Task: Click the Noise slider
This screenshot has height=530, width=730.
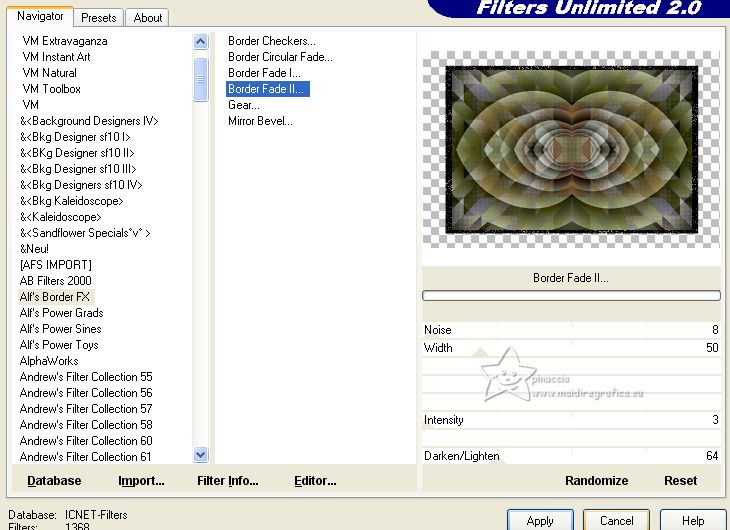Action: tap(571, 330)
